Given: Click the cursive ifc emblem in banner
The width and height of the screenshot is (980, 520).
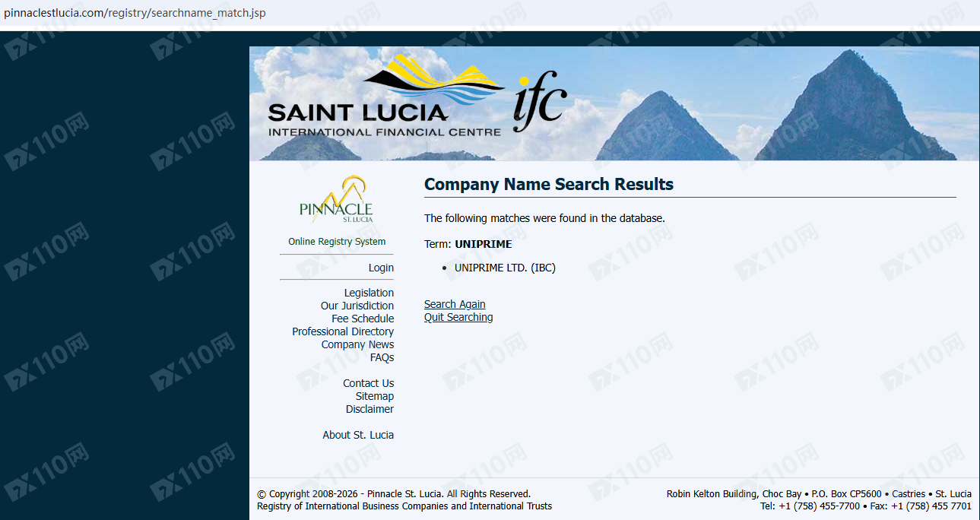Looking at the screenshot, I should pos(540,102).
